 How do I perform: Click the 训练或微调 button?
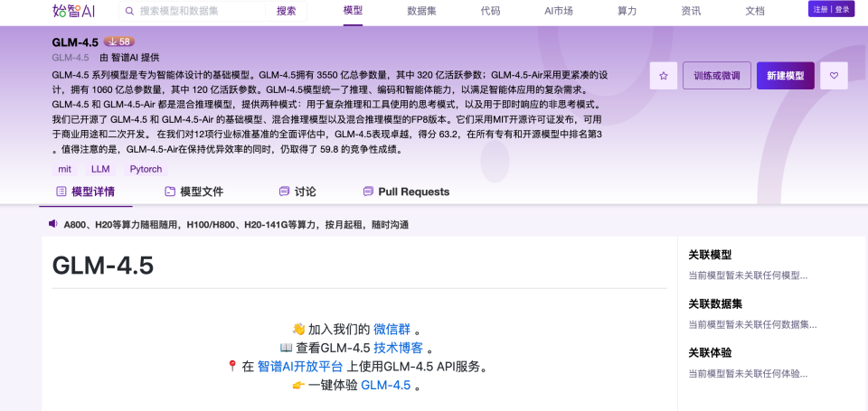pyautogui.click(x=717, y=76)
